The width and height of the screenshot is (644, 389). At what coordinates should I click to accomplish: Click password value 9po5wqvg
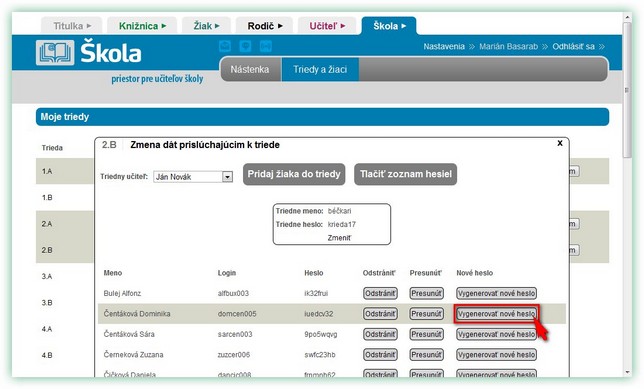click(x=321, y=334)
